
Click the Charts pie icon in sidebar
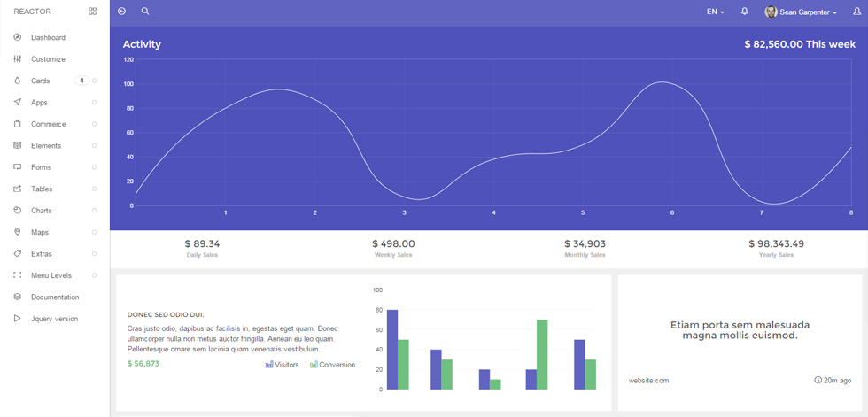pyautogui.click(x=17, y=211)
